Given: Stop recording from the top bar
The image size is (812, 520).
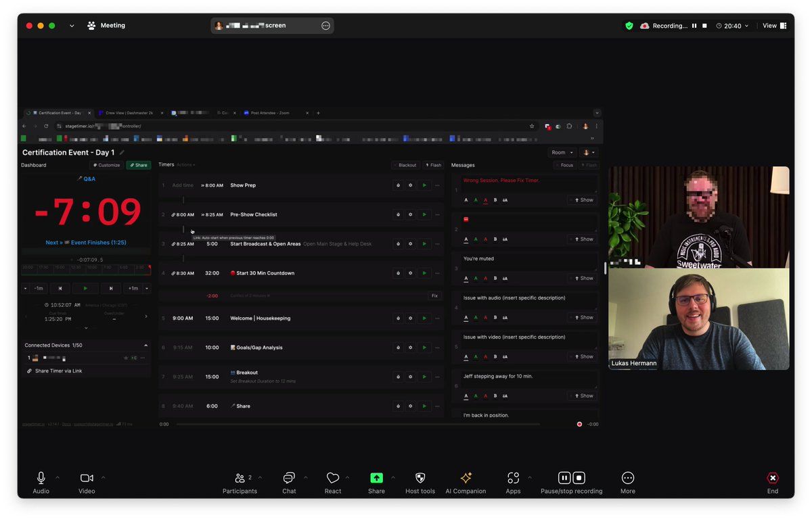Looking at the screenshot, I should [x=704, y=26].
